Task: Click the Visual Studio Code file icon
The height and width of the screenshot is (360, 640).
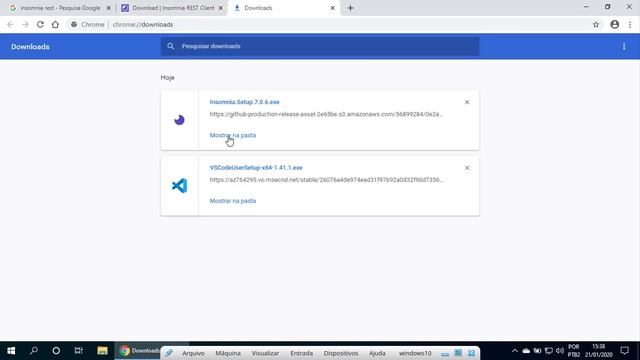Action: tap(179, 186)
